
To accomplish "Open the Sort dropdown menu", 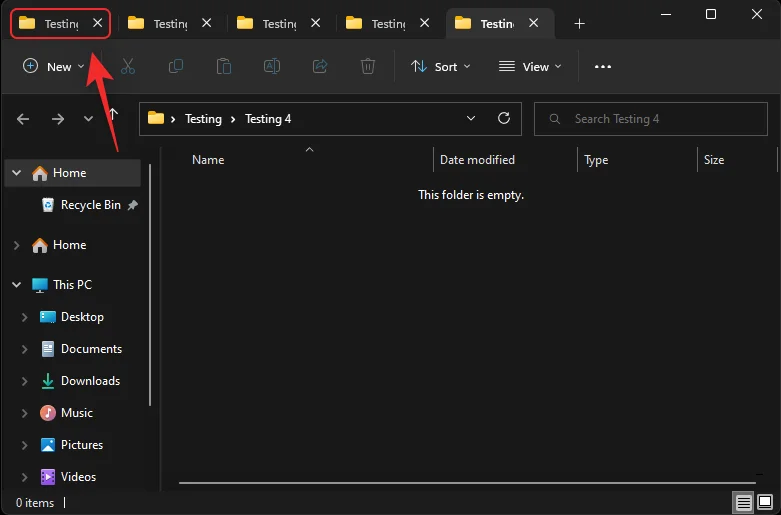I will 436,66.
